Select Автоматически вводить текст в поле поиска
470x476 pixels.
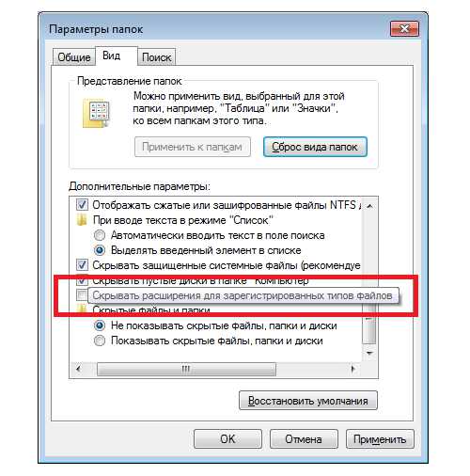coord(100,235)
